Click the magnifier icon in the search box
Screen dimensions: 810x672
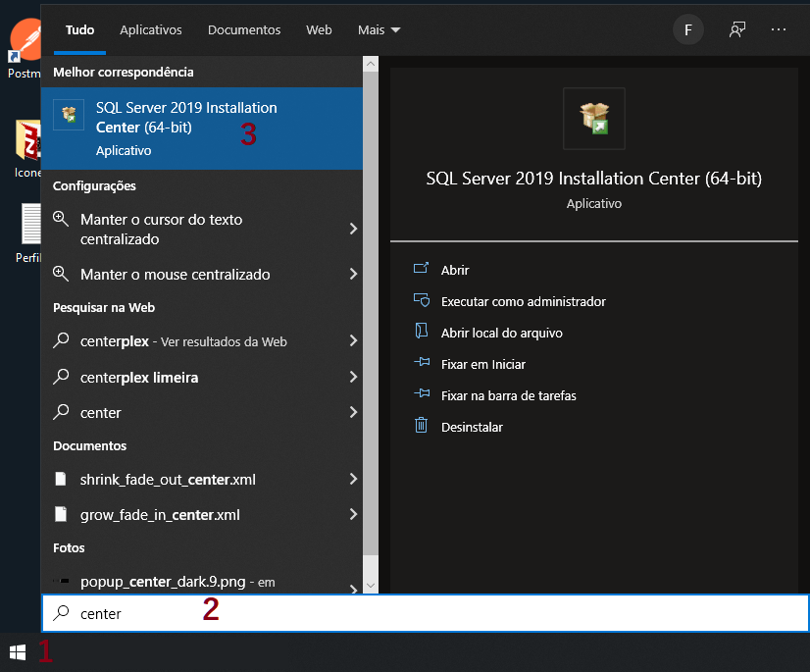tap(61, 613)
